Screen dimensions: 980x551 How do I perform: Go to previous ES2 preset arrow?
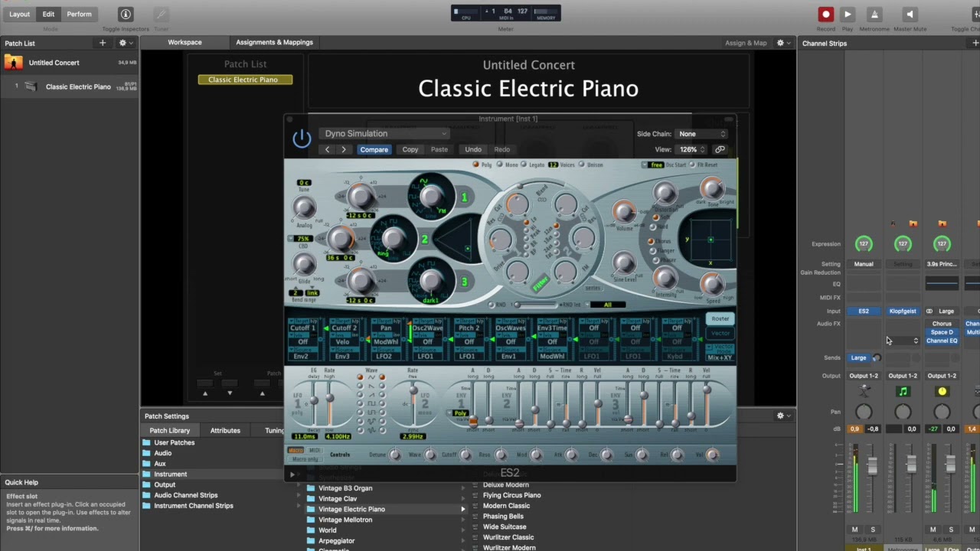327,150
